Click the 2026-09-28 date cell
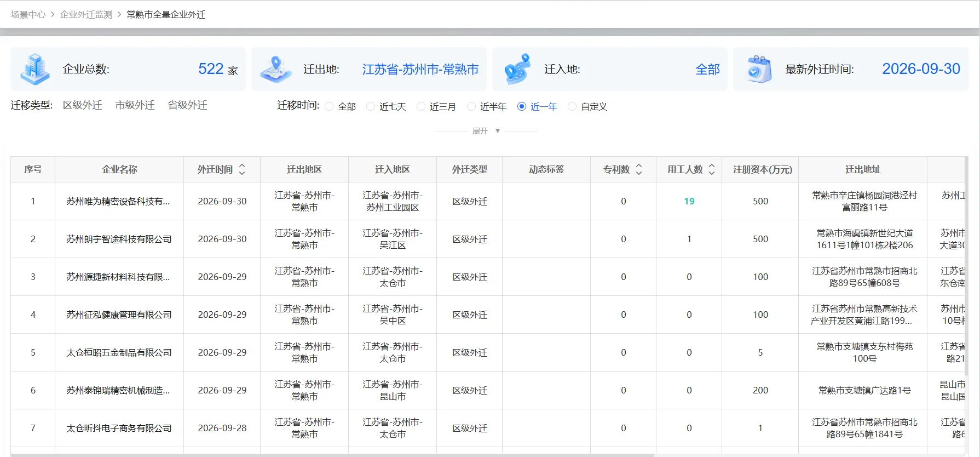The image size is (980, 457). [x=222, y=428]
